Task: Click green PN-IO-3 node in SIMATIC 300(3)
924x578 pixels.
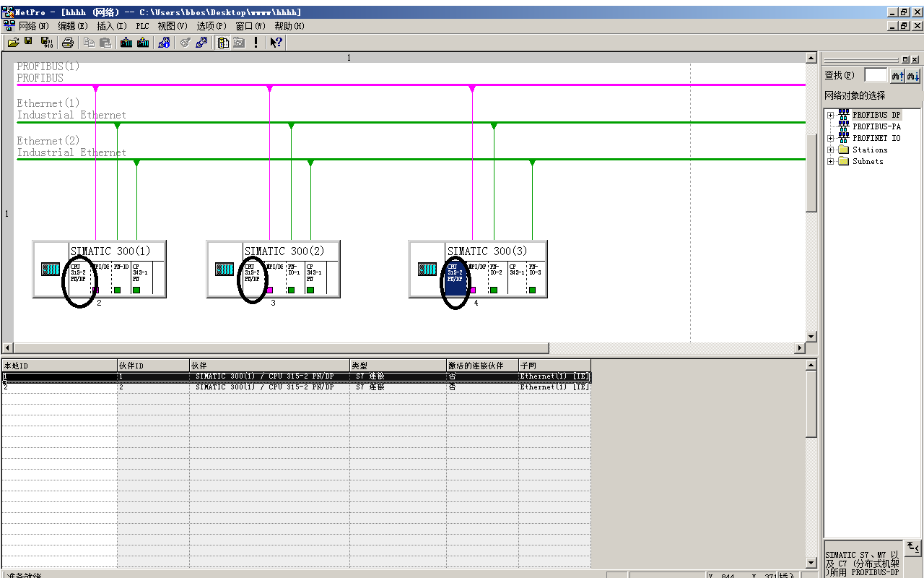Action: pyautogui.click(x=532, y=290)
